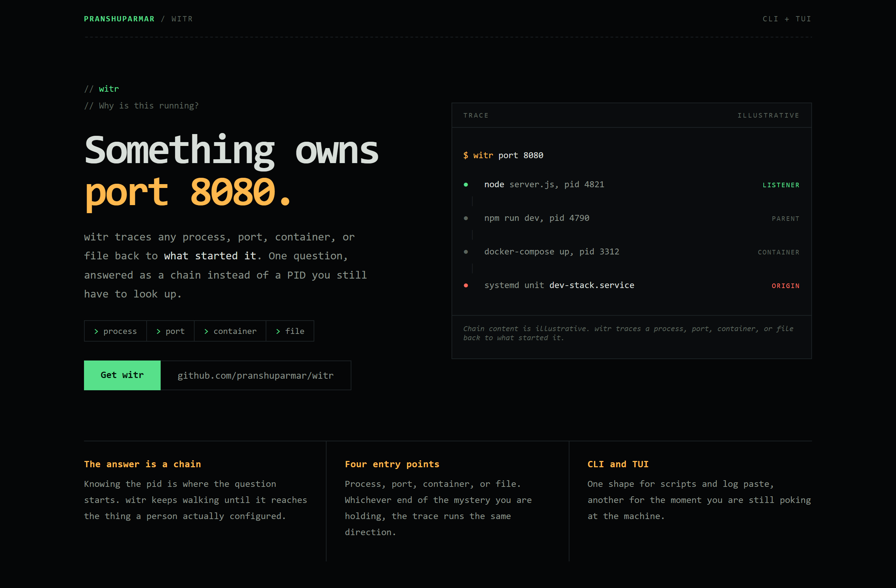Viewport: 896px width, 588px height.
Task: Click the WITR breadcrumb text in header
Action: [182, 19]
